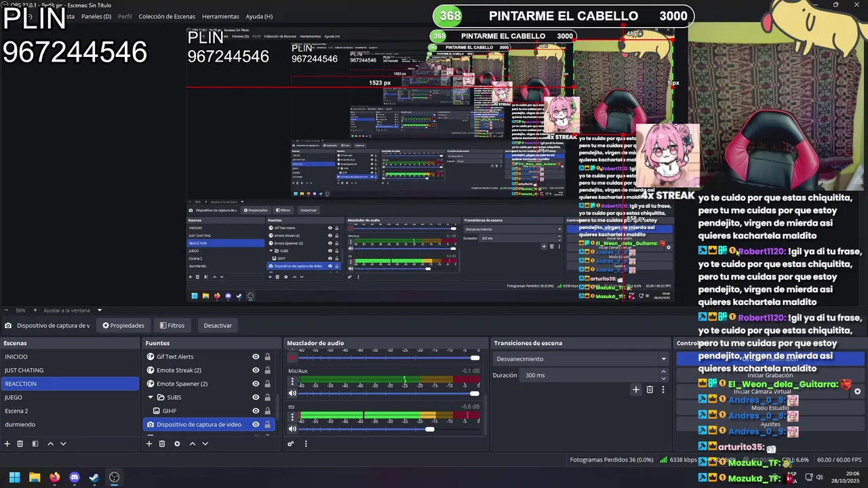Image resolution: width=868 pixels, height=488 pixels.
Task: Move selected scene up
Action: (50, 444)
